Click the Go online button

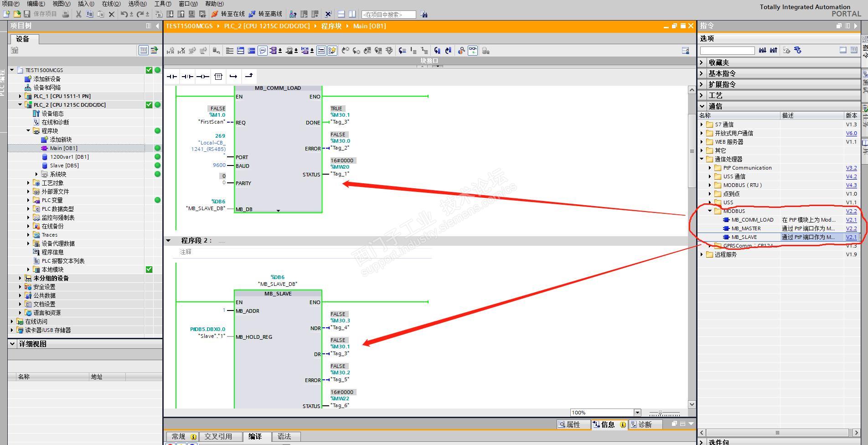coord(228,14)
